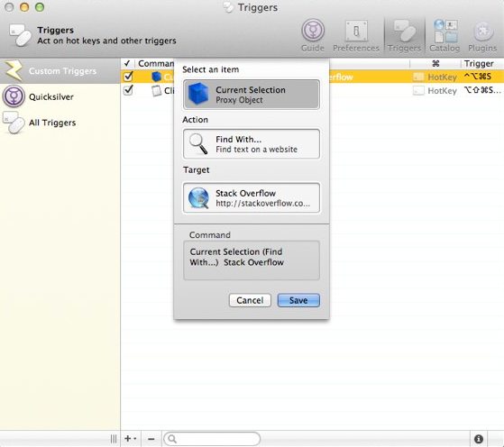
Task: Add a new trigger with plus button
Action: (130, 439)
